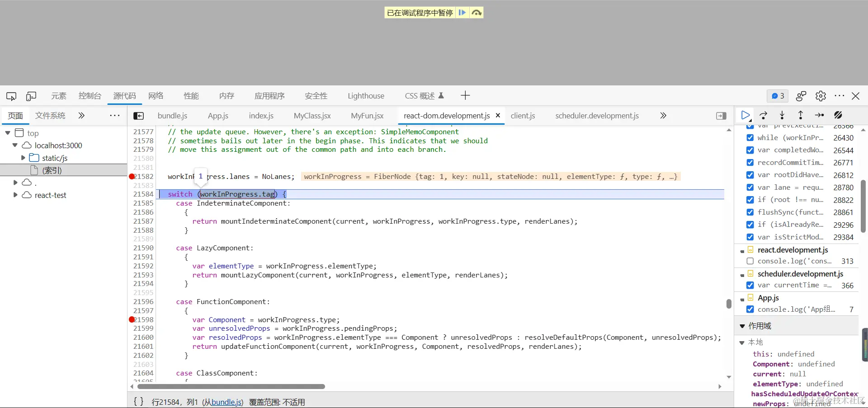The width and height of the screenshot is (868, 408).
Task: Uncheck the 'recordCommitTim…' breakpoint
Action: tap(750, 163)
